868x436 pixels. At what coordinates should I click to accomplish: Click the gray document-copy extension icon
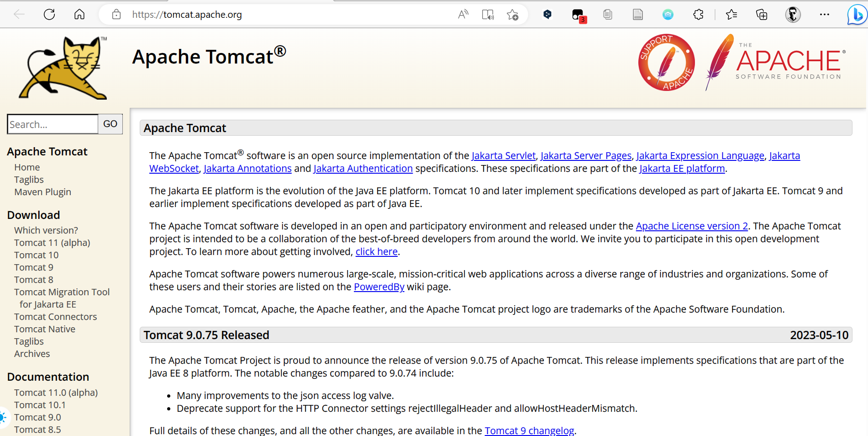[x=607, y=15]
